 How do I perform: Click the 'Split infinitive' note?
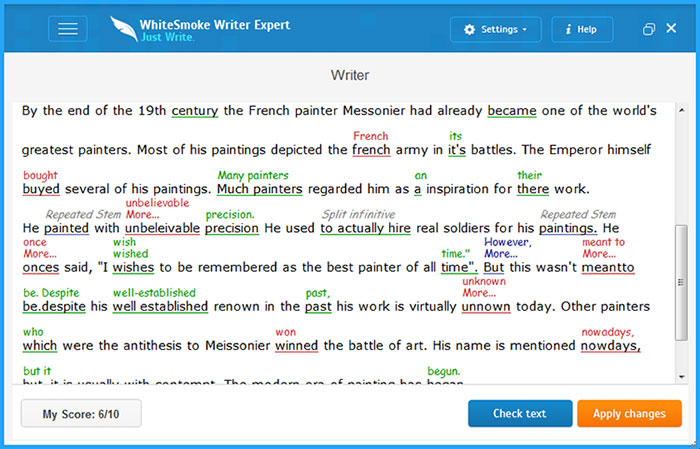(x=358, y=214)
